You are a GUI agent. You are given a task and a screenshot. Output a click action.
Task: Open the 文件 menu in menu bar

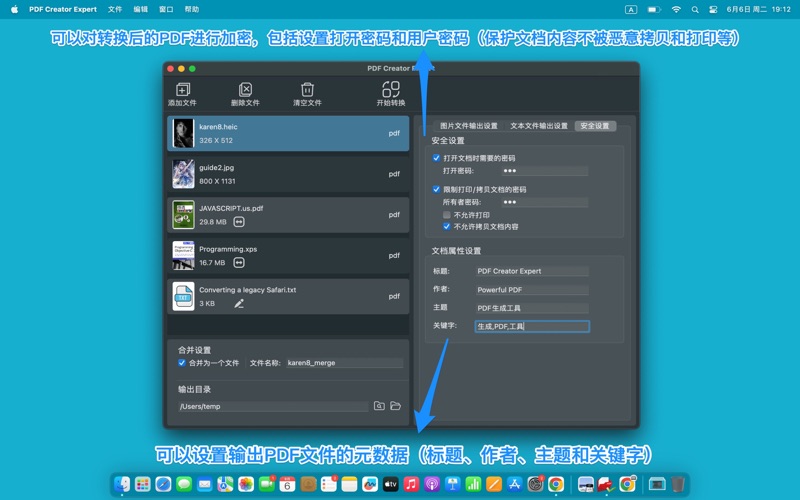pyautogui.click(x=115, y=9)
